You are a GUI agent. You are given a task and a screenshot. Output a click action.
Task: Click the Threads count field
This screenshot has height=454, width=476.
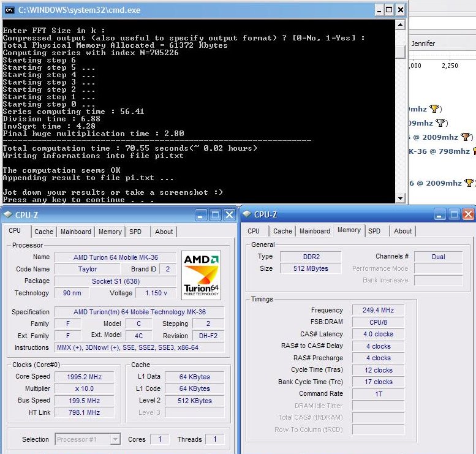click(214, 439)
